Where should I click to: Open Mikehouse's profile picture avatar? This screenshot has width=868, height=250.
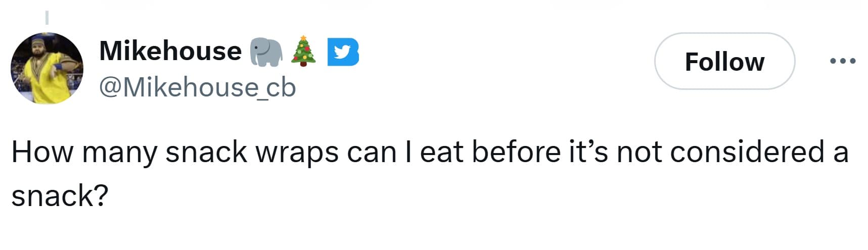[47, 68]
